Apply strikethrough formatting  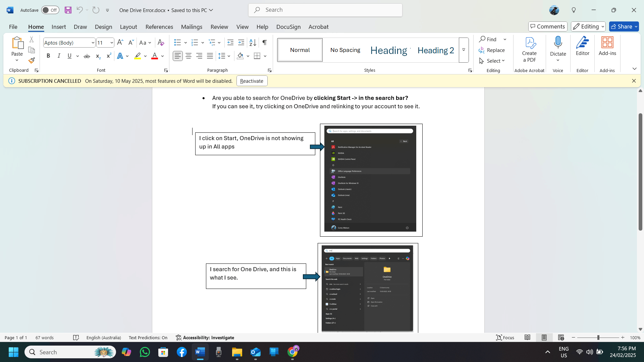(87, 56)
